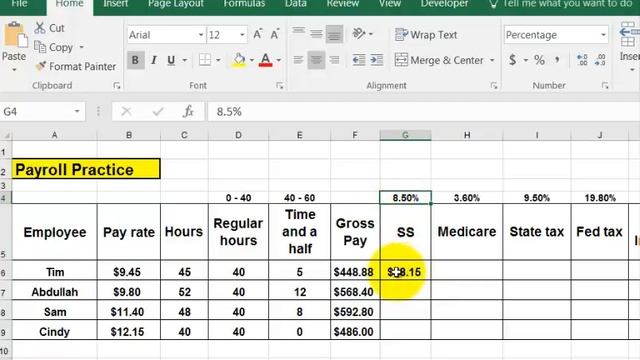Click the Cut scissors icon
640x360 pixels.
40,28
